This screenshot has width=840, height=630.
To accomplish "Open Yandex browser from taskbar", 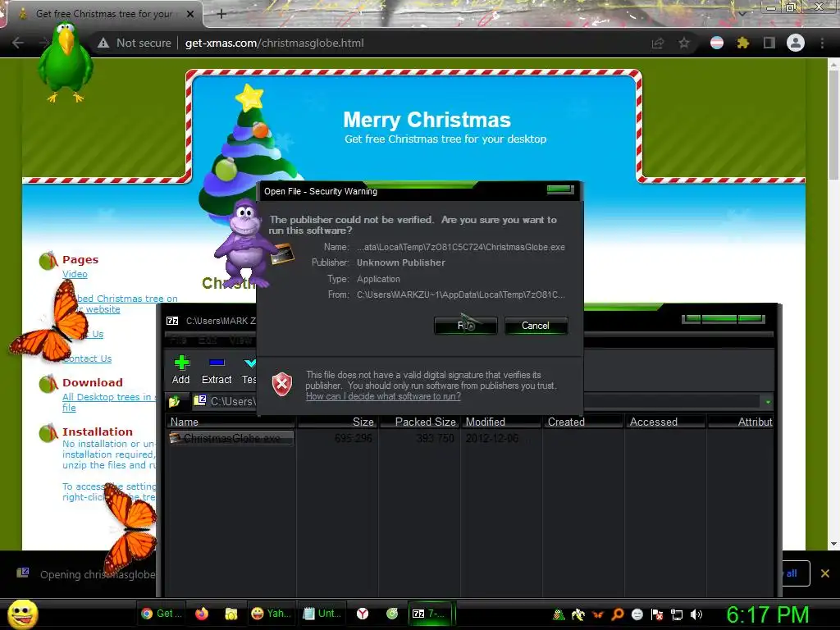I will 363,614.
